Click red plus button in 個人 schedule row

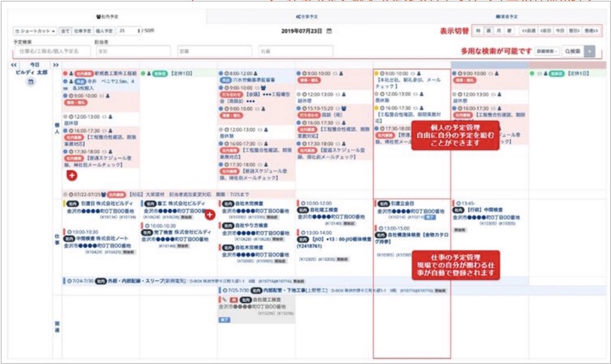click(x=71, y=176)
